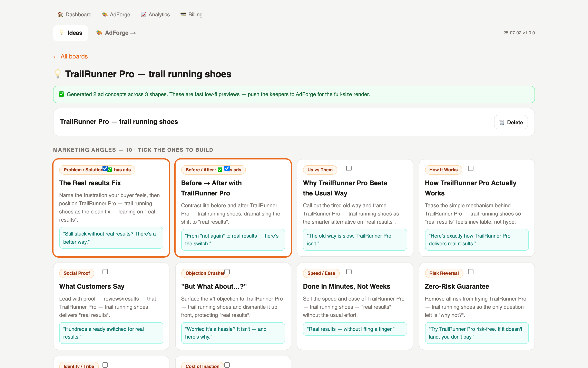Open the Dashboard menu item
Image resolution: width=588 pixels, height=368 pixels.
[74, 14]
